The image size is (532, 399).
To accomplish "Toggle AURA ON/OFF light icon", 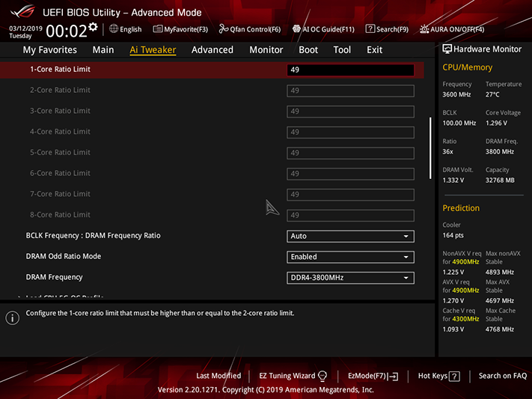I will click(x=424, y=29).
